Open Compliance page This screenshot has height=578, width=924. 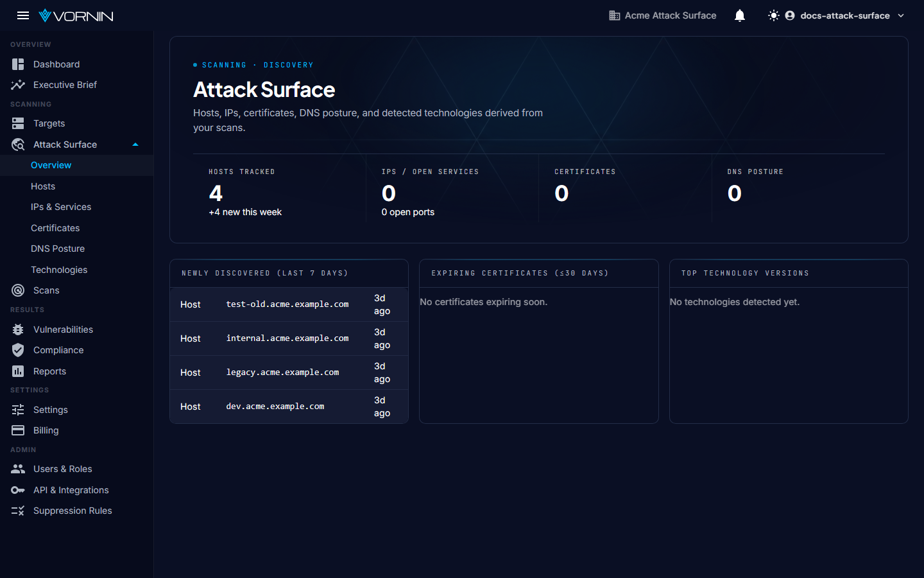(x=58, y=350)
